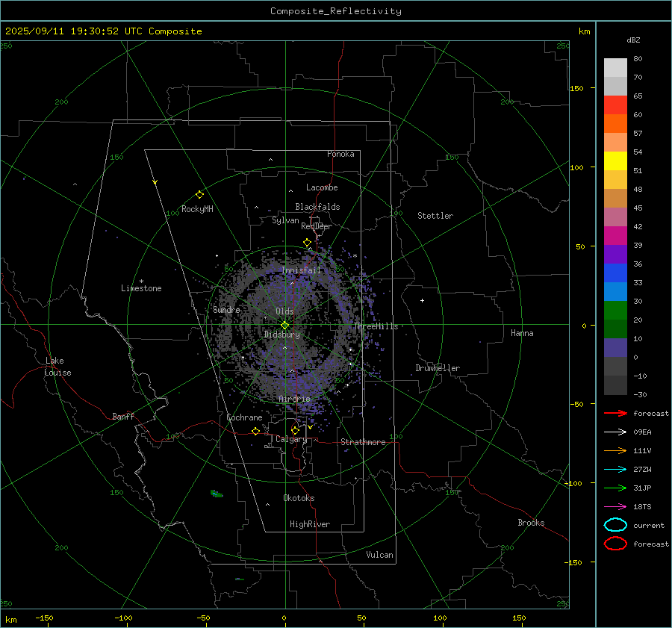Image resolution: width=672 pixels, height=628 pixels.
Task: Click the yellow radar-center diamond near Didsbury
Action: point(284,326)
